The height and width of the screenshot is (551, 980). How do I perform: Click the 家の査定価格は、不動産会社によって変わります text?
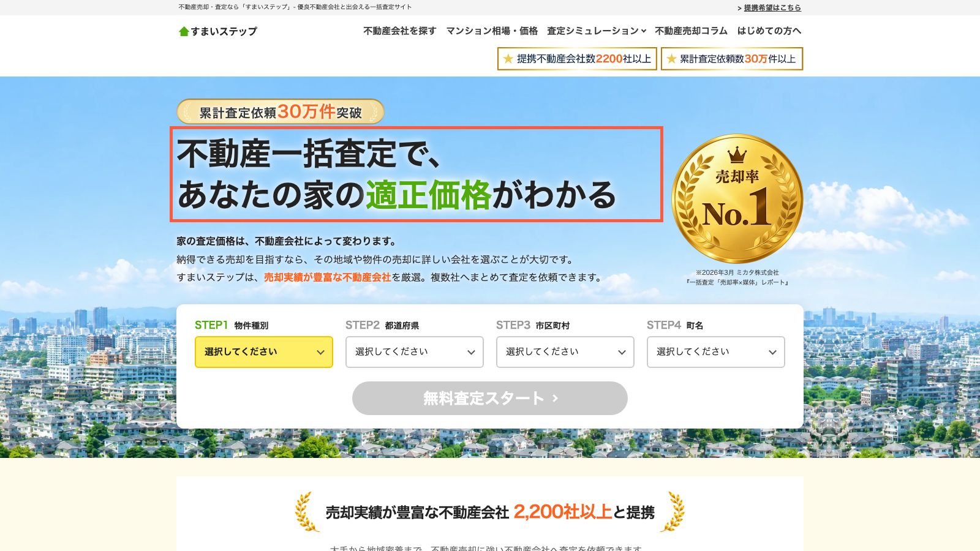287,241
